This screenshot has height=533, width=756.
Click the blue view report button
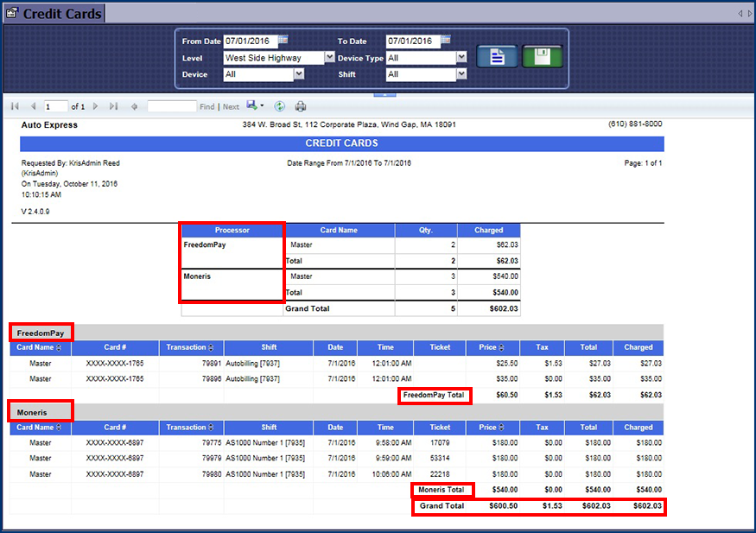498,57
